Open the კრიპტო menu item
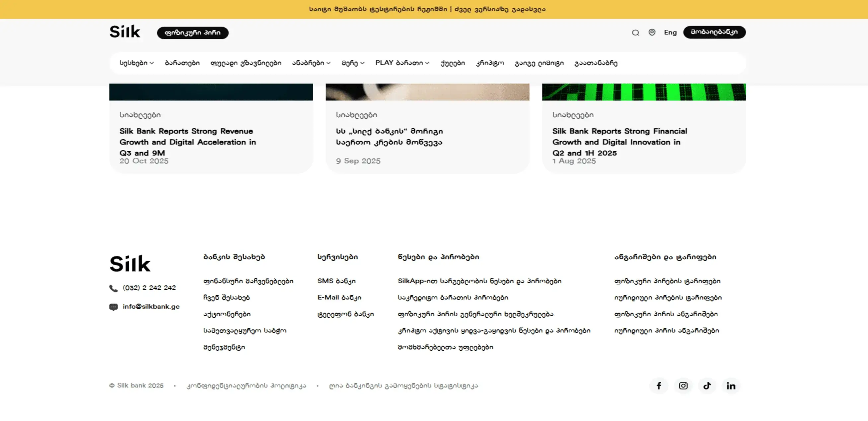This screenshot has width=868, height=421. 490,63
